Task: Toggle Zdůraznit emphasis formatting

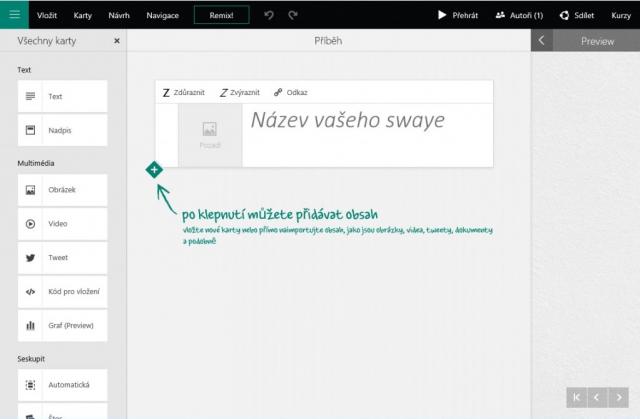Action: click(x=184, y=92)
